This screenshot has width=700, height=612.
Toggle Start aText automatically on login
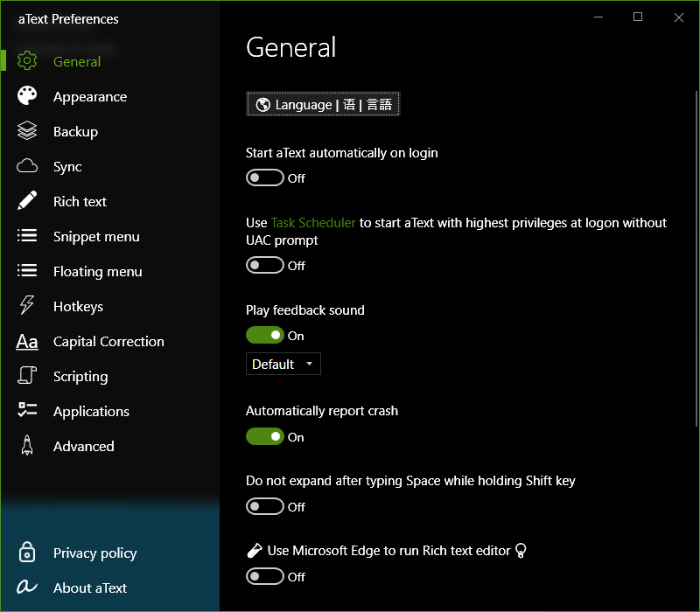265,178
